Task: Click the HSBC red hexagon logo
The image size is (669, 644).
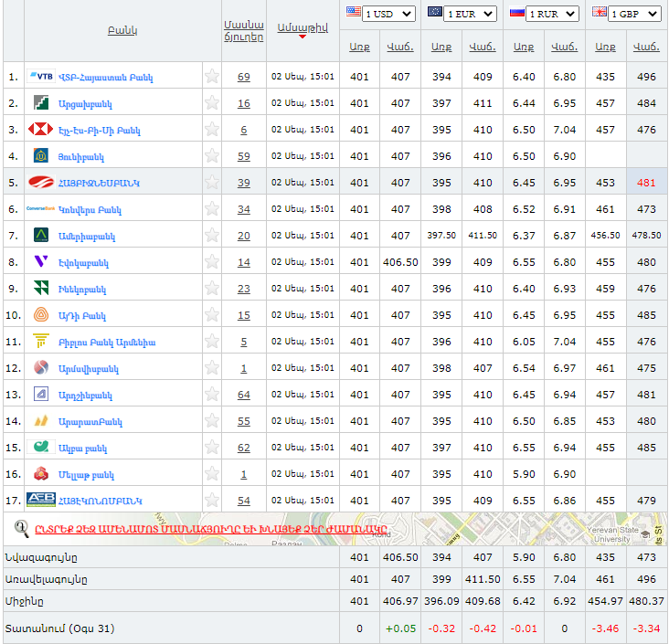Action: 40,129
